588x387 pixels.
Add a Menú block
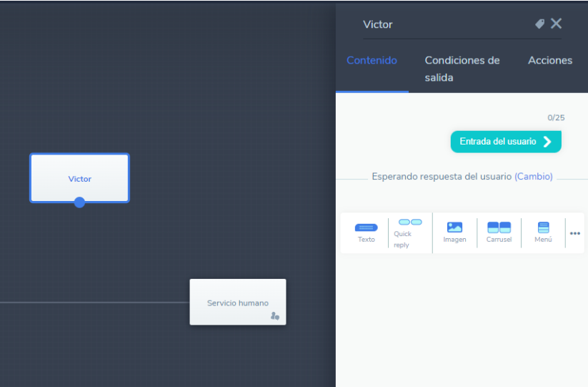coord(543,232)
